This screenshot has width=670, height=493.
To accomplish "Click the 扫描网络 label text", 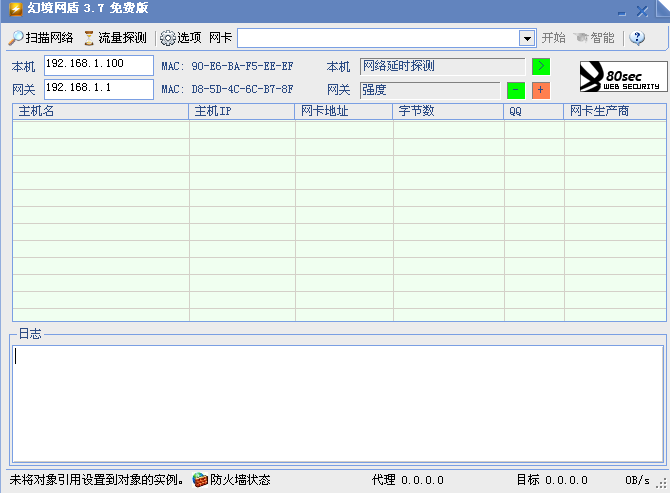I will [x=49, y=38].
